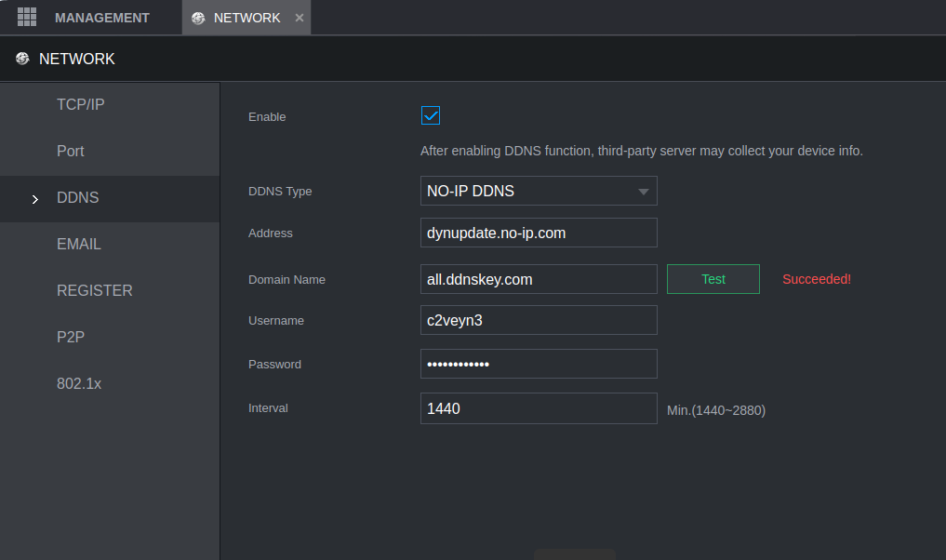Image resolution: width=946 pixels, height=560 pixels.
Task: Click the globe icon in NETWORK header
Action: click(x=22, y=59)
